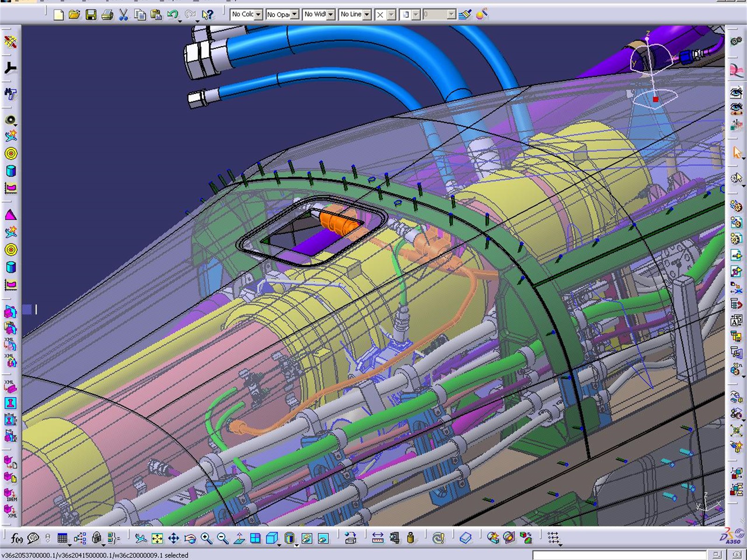The height and width of the screenshot is (560, 747).
Task: Zoom Out of the model
Action: point(223,539)
